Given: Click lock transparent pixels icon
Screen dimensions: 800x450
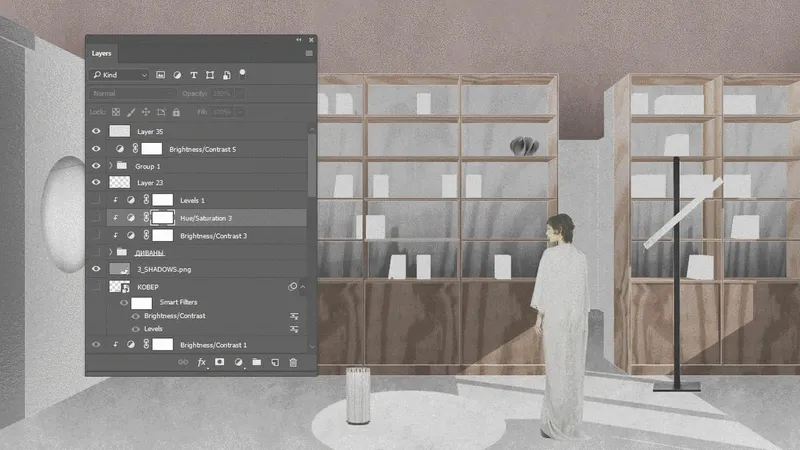Looking at the screenshot, I should pyautogui.click(x=116, y=112).
